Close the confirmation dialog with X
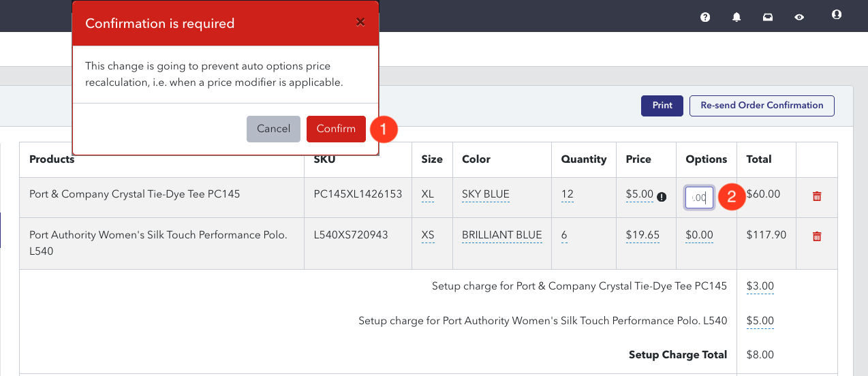The width and height of the screenshot is (868, 376). (360, 22)
